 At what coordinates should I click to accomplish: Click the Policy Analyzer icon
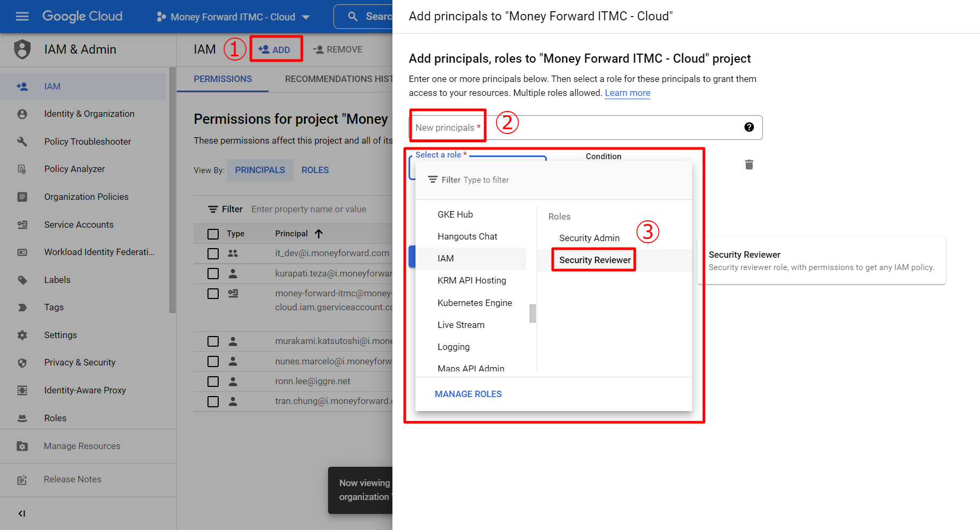[22, 169]
